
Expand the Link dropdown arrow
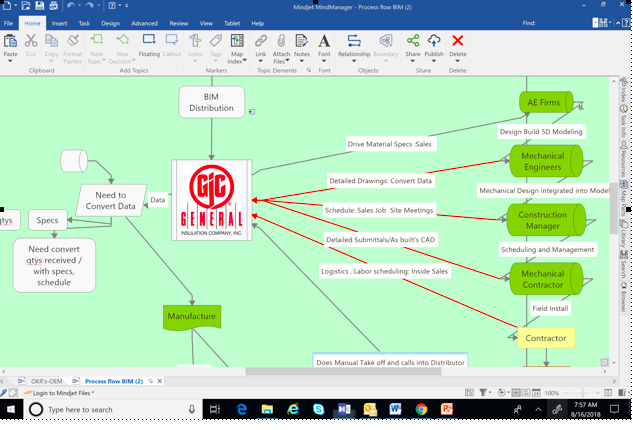click(261, 61)
